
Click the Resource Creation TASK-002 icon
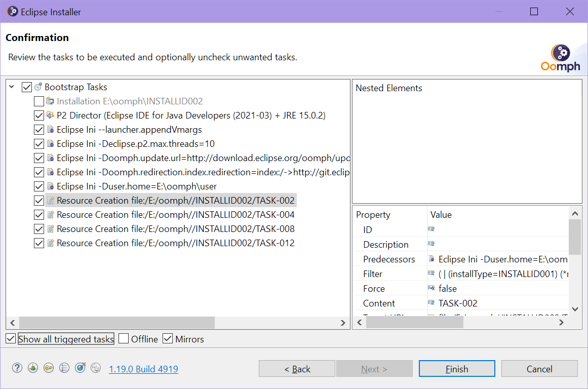tap(51, 200)
